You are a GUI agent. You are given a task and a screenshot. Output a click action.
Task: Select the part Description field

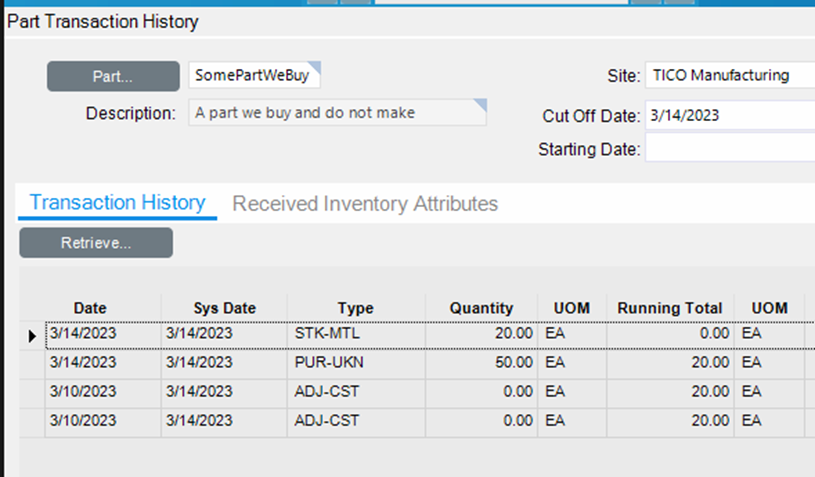click(337, 113)
